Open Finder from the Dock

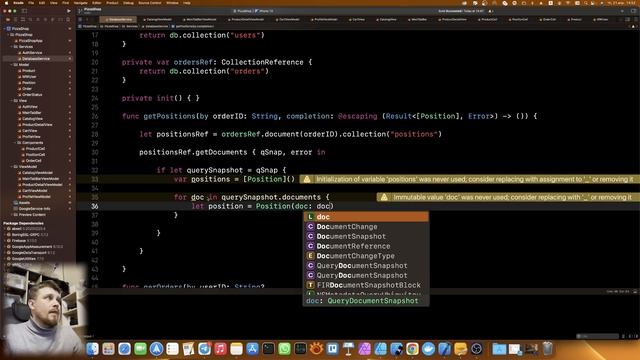(93, 349)
